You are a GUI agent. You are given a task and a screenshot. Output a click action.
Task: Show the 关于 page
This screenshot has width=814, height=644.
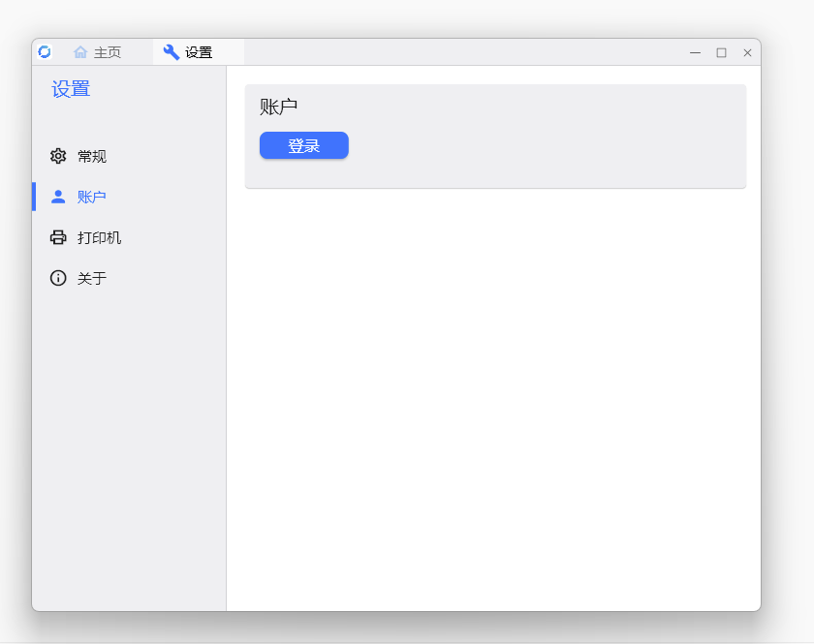[92, 278]
